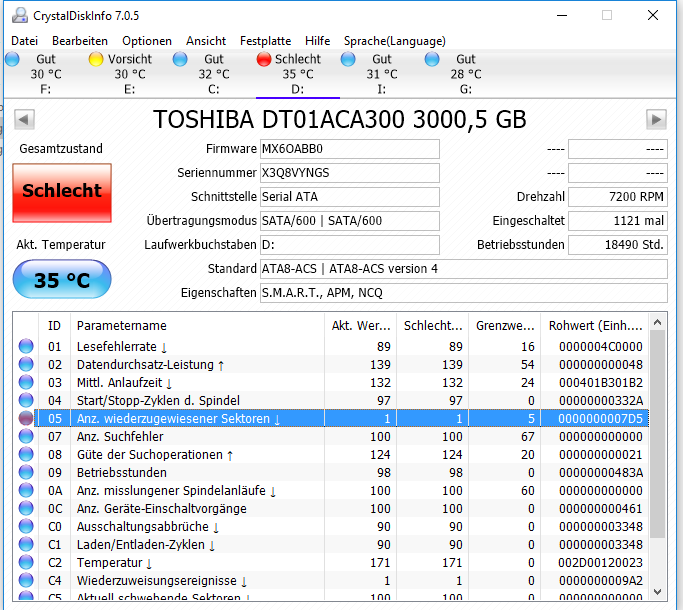The height and width of the screenshot is (610, 683).
Task: Click status orb of Mittl. Anlaufzeit row
Action: pos(26,382)
